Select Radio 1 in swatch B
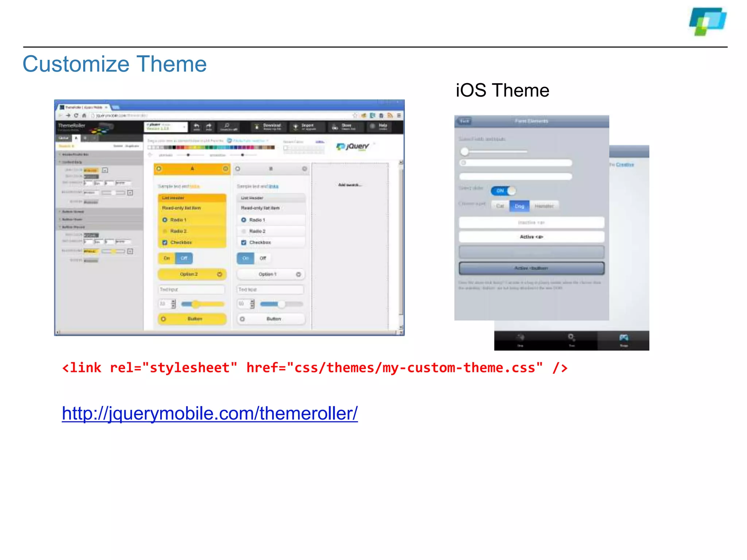This screenshot has height=560, width=747. coord(271,220)
